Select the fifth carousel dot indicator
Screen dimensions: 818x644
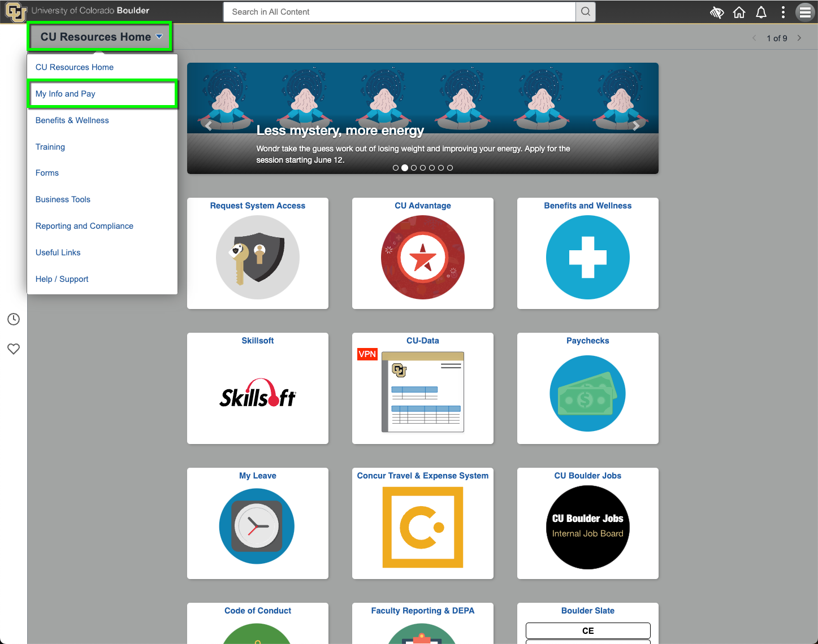click(x=432, y=168)
